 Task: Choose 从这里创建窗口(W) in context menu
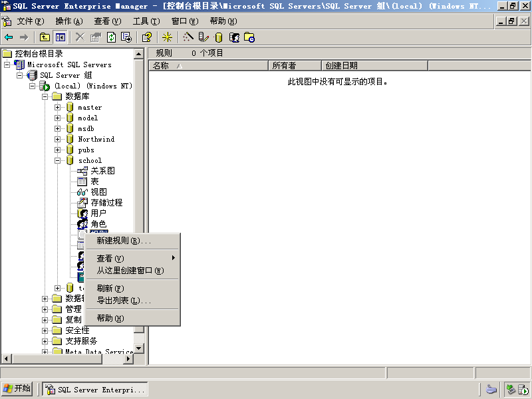(x=132, y=271)
